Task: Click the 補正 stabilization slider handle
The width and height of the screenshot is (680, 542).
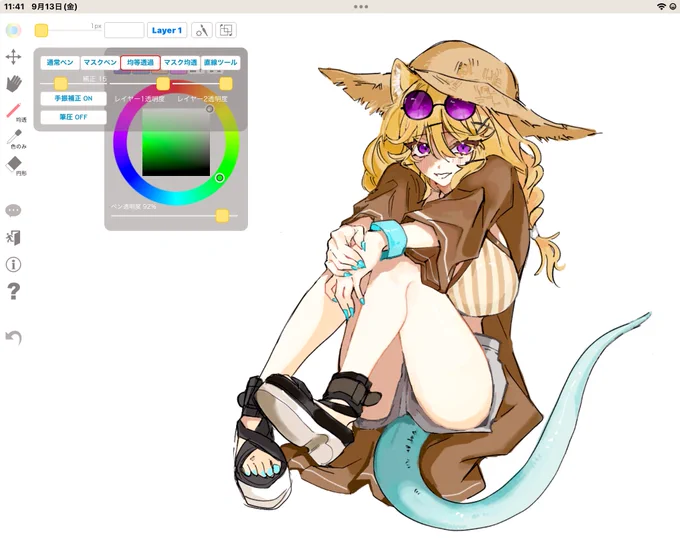Action: (x=61, y=83)
